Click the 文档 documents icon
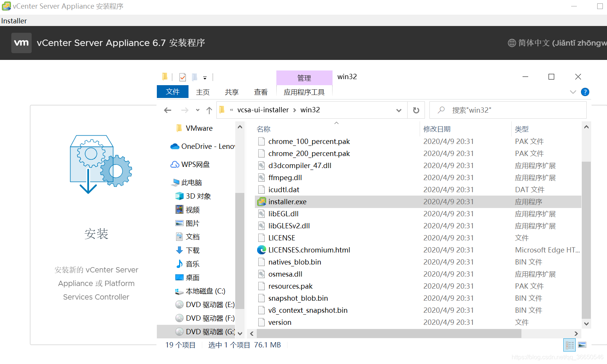Screen dimensions: 607x364 179,237
